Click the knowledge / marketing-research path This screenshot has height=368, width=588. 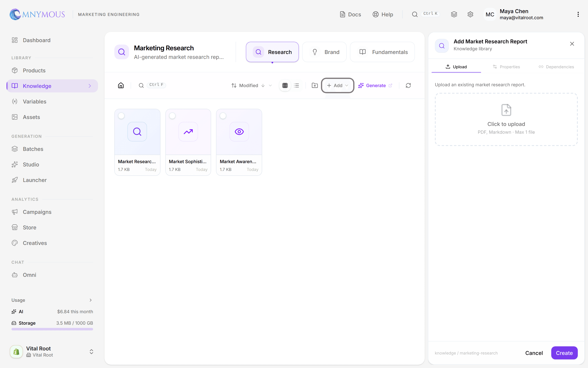click(x=466, y=353)
